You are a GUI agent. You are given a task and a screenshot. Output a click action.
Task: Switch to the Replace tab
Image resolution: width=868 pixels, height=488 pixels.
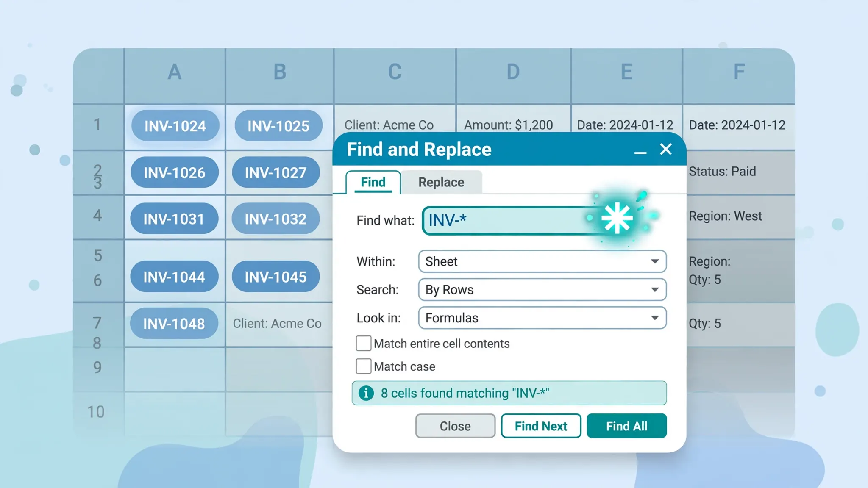[x=441, y=182]
